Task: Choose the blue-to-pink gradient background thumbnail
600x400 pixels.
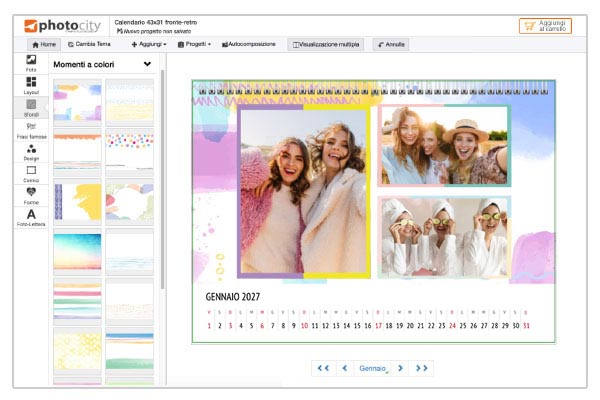Action: click(77, 251)
